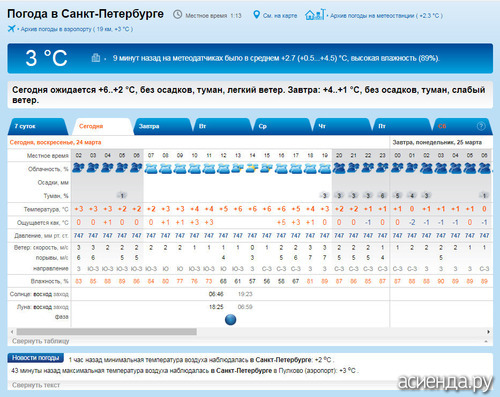Click the Влажность, % row label
Screen dimensions: 500x397
(x=49, y=281)
